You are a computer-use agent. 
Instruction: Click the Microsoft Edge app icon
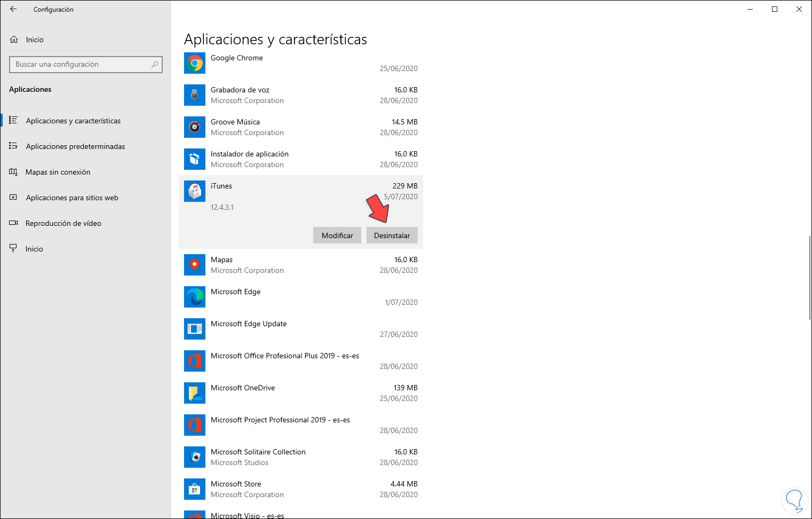click(x=195, y=297)
